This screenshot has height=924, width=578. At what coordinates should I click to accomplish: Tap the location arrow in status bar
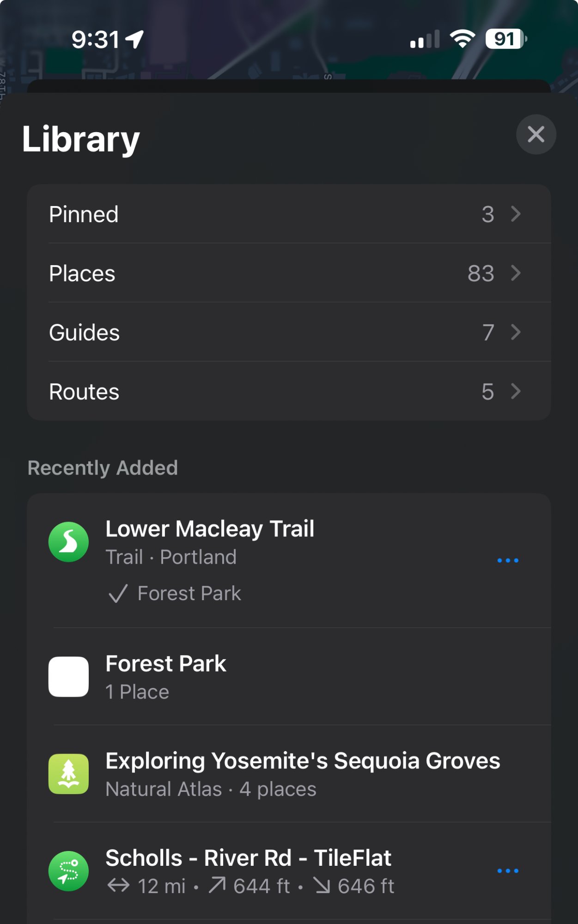pyautogui.click(x=134, y=39)
